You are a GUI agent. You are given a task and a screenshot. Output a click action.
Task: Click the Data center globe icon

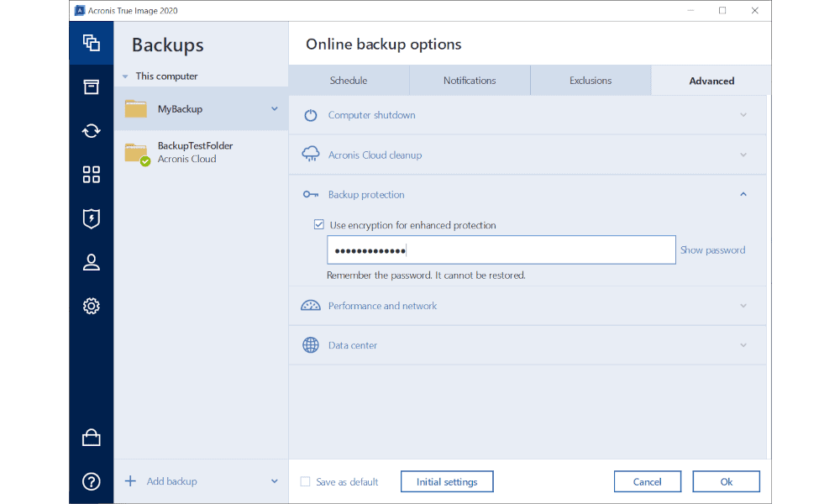pos(311,345)
